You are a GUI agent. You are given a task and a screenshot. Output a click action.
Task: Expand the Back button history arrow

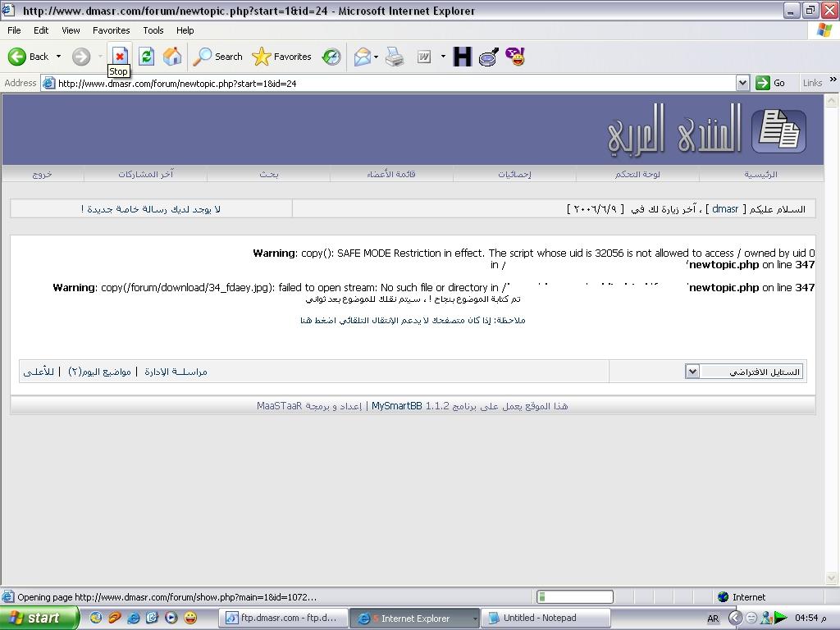[58, 57]
